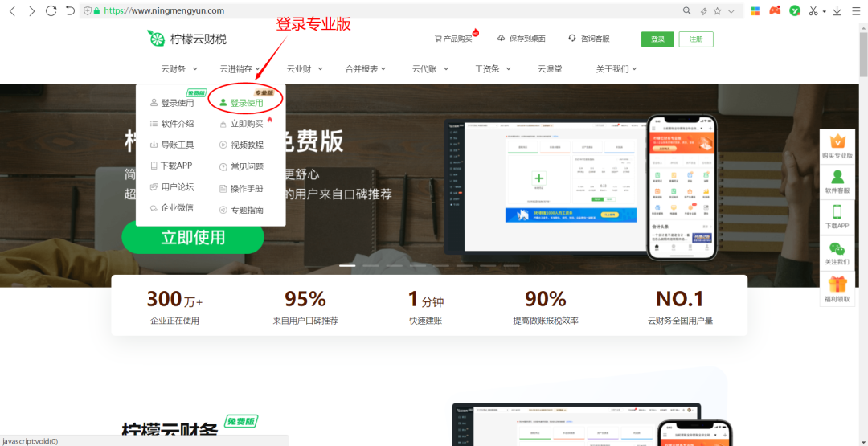The image size is (868, 446).
Task: Choose 企业微信 in dropdown menu
Action: (x=172, y=208)
